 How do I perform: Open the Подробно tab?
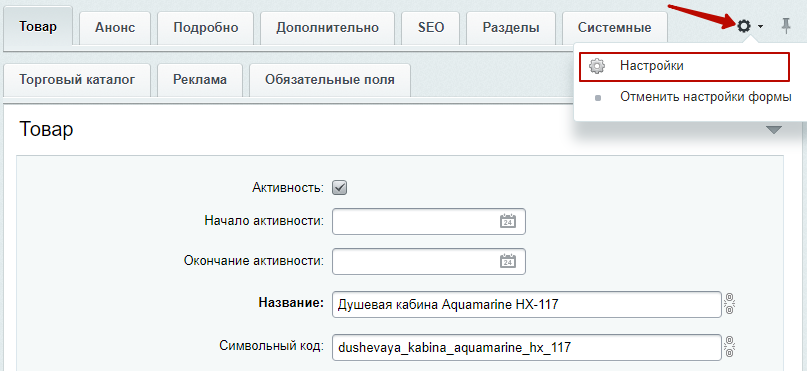pyautogui.click(x=206, y=29)
